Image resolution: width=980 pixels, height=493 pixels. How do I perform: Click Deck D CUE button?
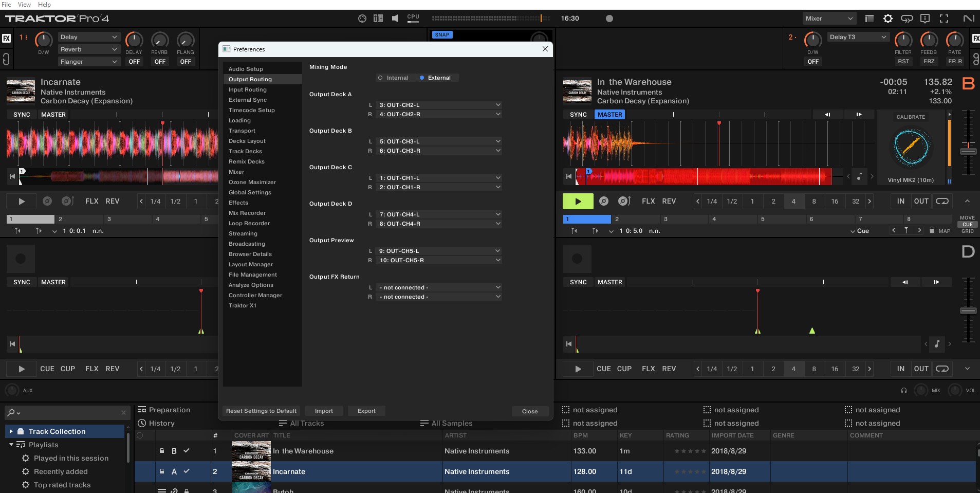point(604,369)
